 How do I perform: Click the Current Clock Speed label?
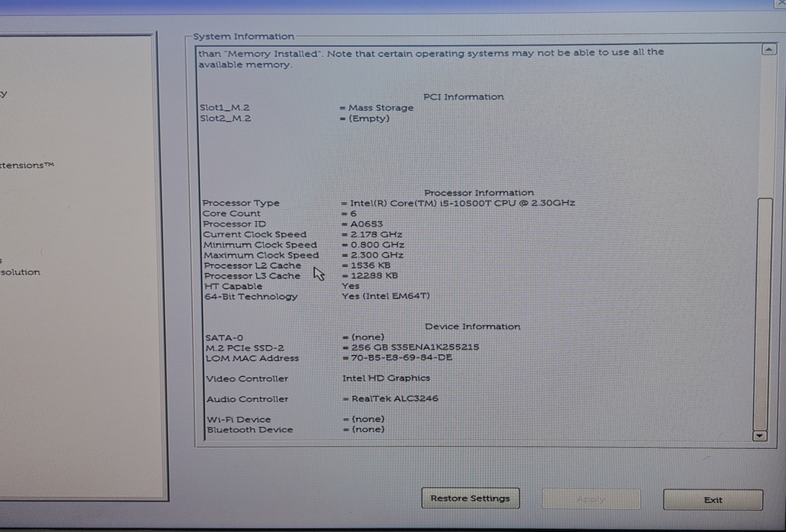[255, 234]
